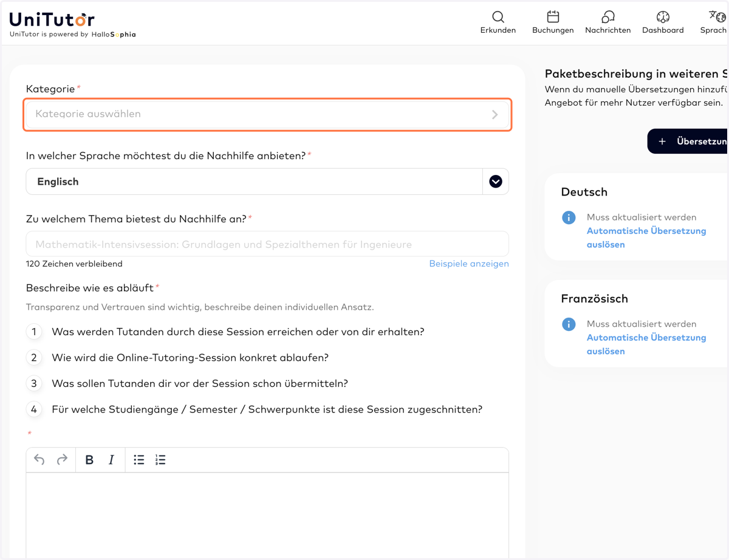
Task: Click the info icon under Deutsch
Action: pos(569,217)
